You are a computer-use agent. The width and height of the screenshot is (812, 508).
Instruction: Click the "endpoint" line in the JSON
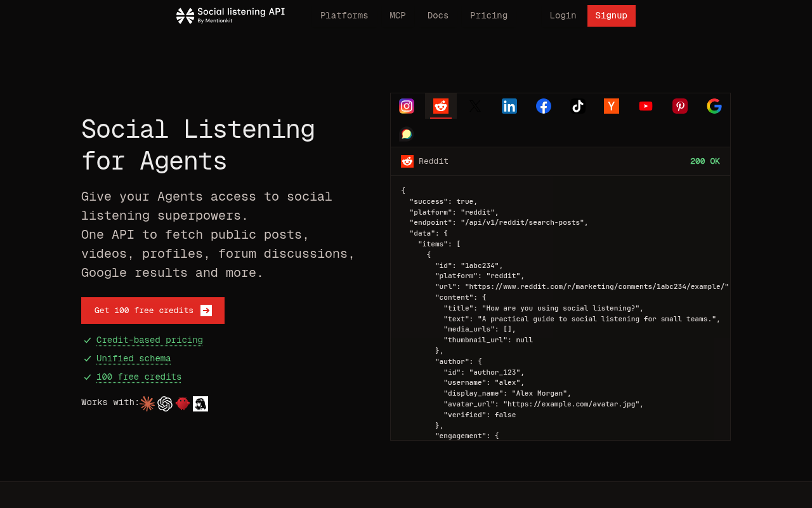(499, 223)
